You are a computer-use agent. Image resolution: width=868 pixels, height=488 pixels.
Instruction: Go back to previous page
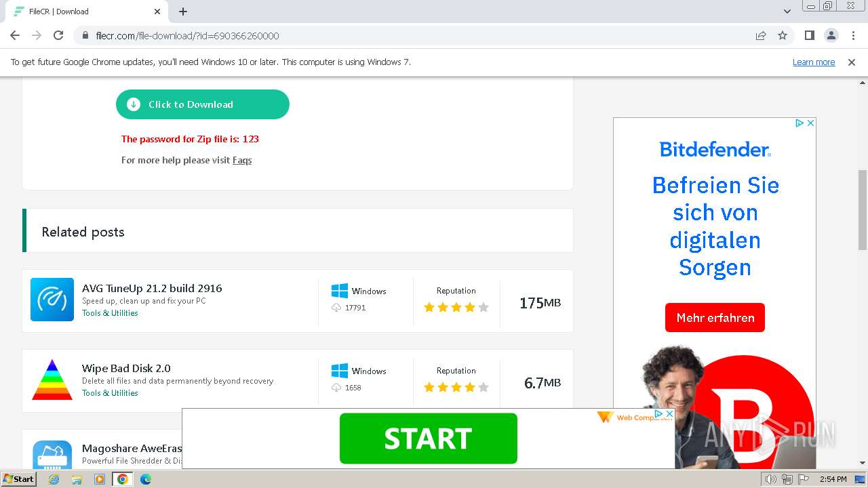pos(15,35)
